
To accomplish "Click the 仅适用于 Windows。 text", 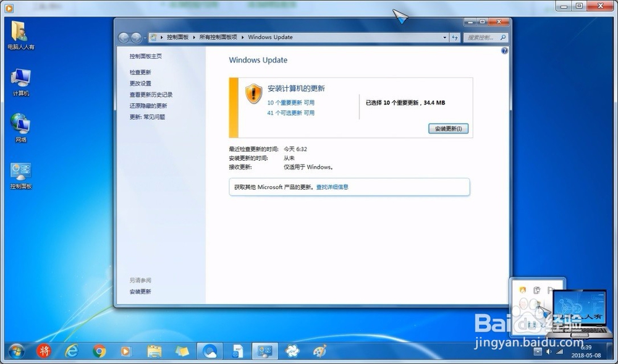I will tap(308, 167).
